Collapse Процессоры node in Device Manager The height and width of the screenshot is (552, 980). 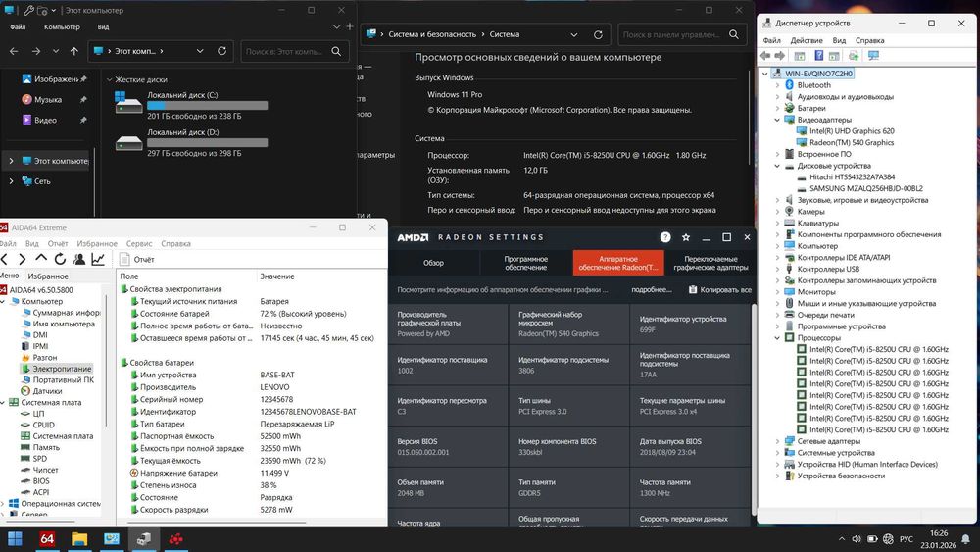click(777, 337)
